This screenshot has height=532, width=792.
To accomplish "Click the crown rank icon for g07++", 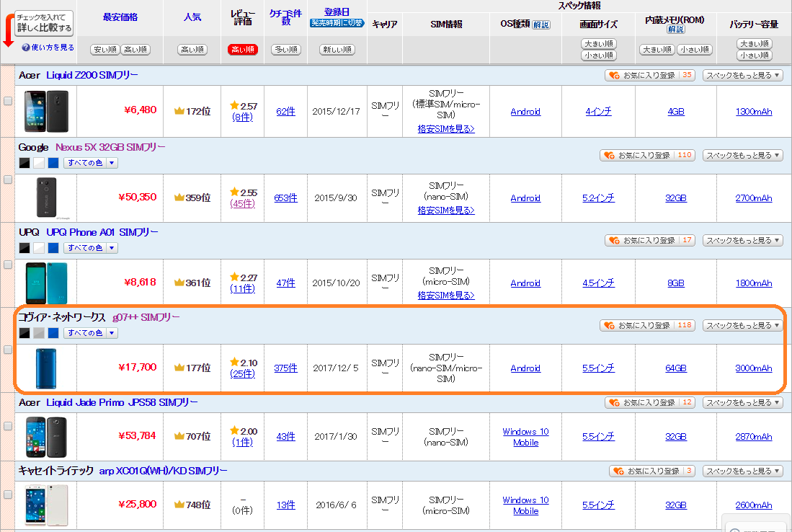I will coord(179,368).
